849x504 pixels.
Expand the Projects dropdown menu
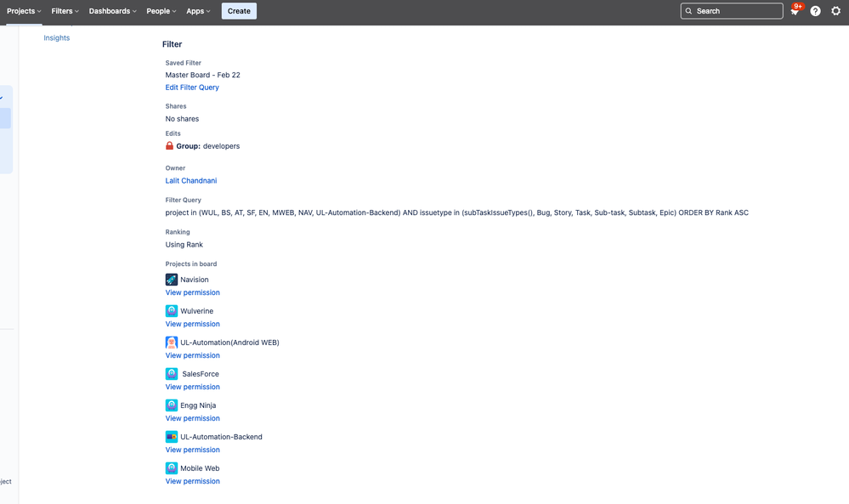[x=24, y=11]
